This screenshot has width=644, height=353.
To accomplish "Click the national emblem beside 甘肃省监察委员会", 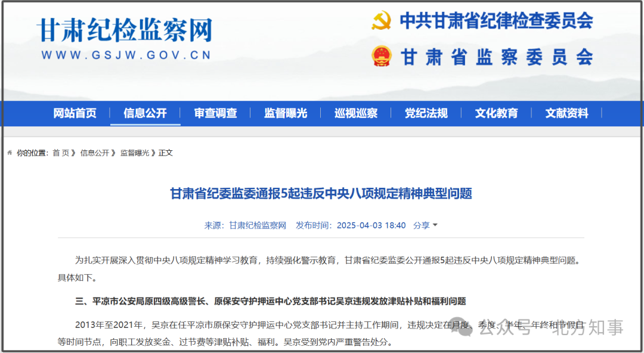I will tap(382, 56).
